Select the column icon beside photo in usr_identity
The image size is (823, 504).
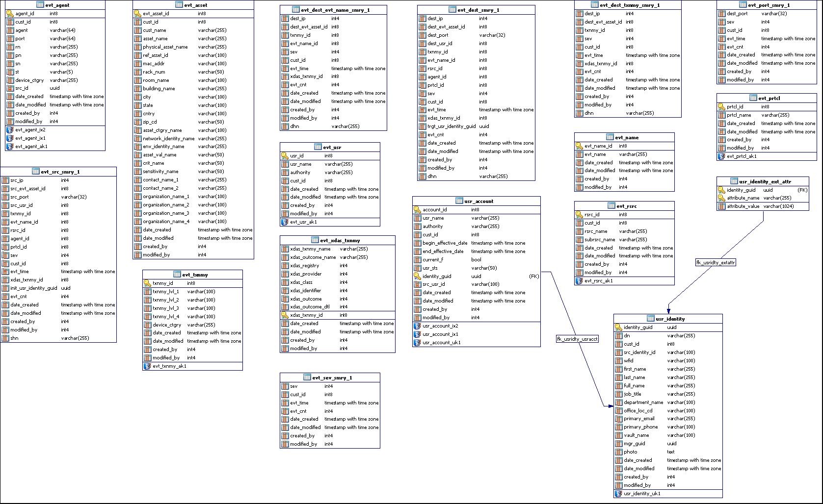[619, 452]
